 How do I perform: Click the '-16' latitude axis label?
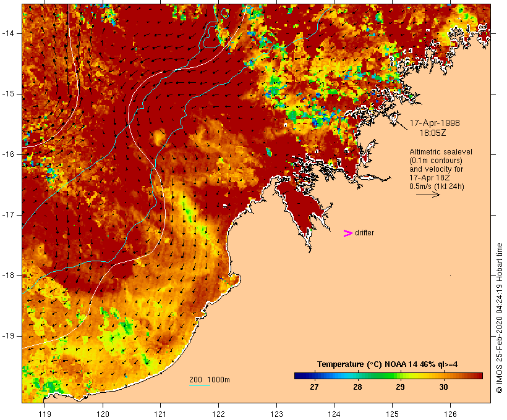coord(7,154)
